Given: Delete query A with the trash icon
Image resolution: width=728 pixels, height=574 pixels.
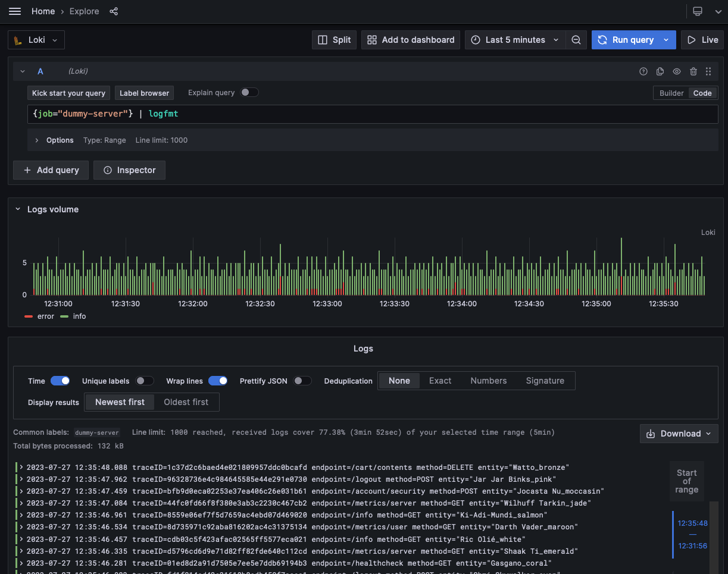Looking at the screenshot, I should pos(692,71).
